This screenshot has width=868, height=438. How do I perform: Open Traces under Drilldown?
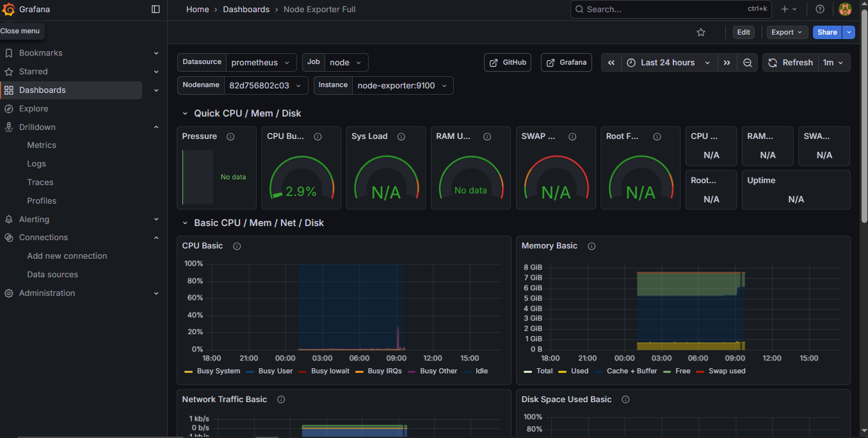[40, 182]
